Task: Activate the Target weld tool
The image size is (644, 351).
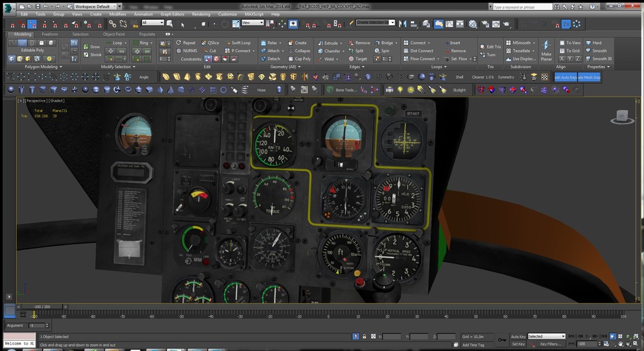Action: coord(350,59)
